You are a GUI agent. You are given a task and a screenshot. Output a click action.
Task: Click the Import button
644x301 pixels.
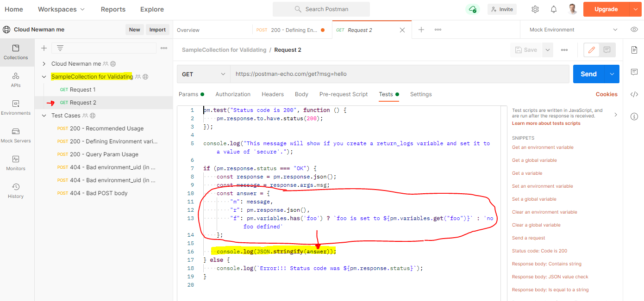click(x=157, y=30)
